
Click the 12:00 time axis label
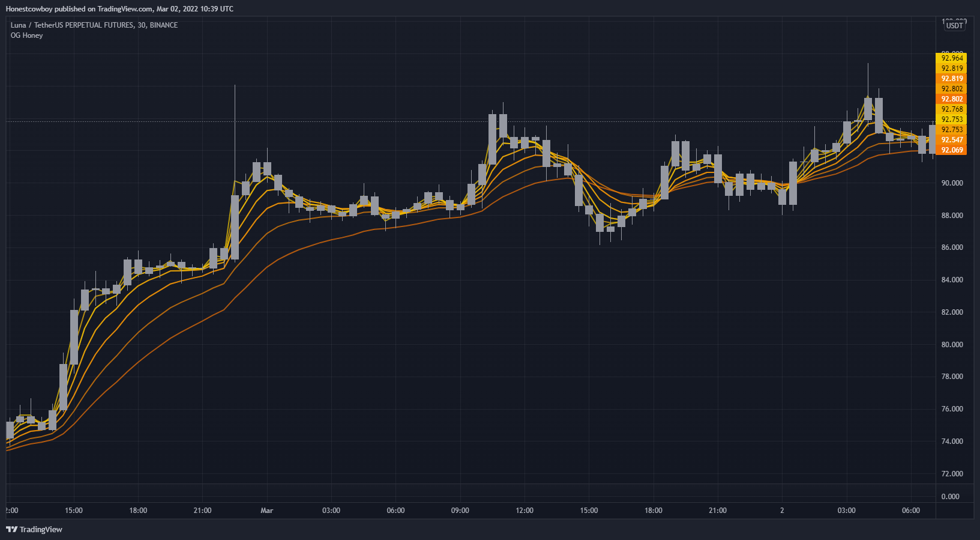pos(525,511)
